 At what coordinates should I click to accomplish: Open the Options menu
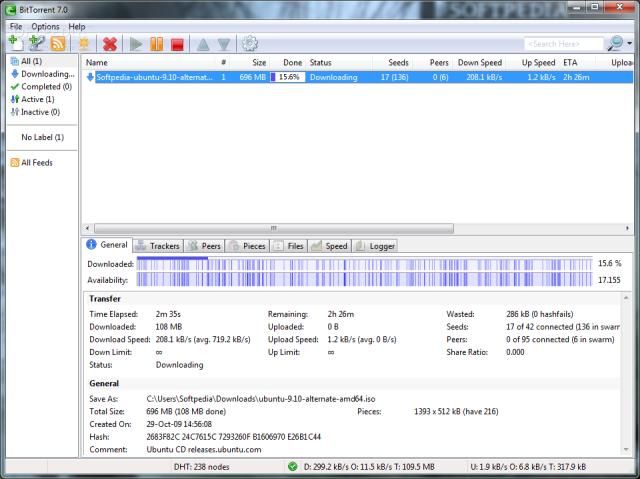point(45,26)
